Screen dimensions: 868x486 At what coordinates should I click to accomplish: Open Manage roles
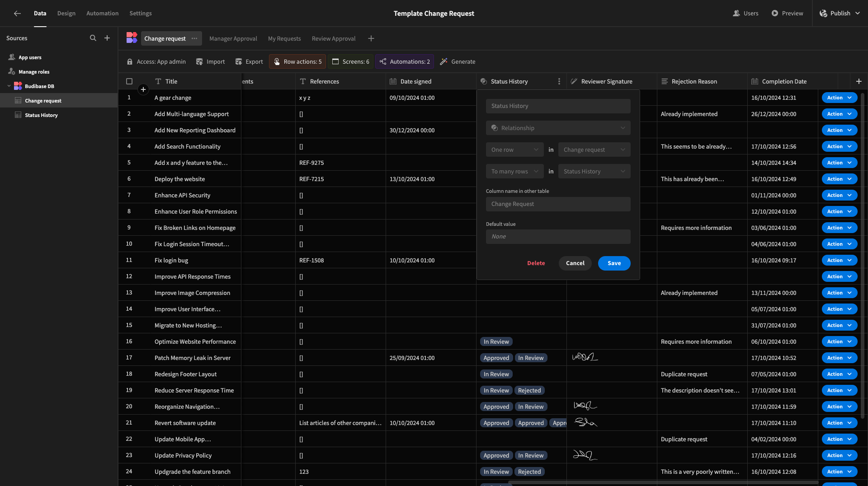point(34,72)
